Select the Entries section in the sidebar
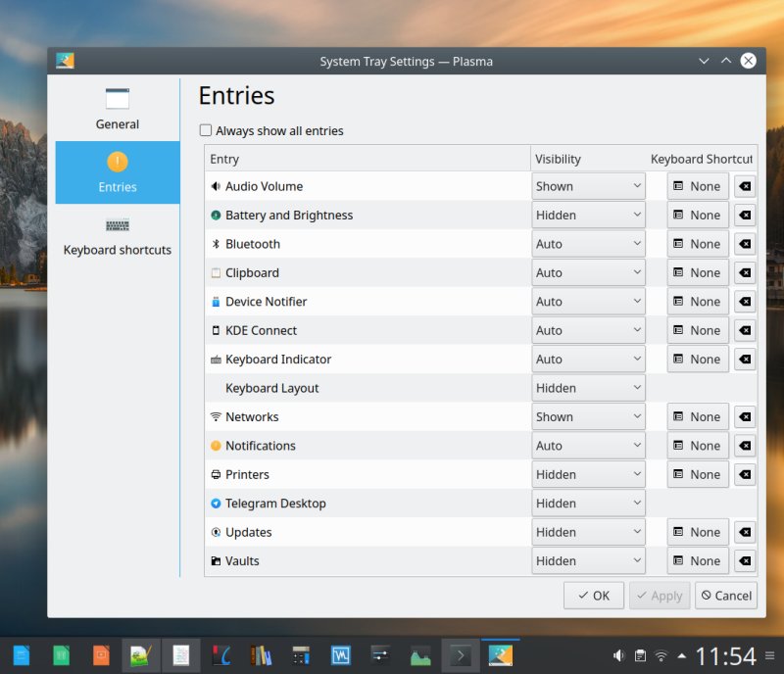The width and height of the screenshot is (784, 674). 117,172
